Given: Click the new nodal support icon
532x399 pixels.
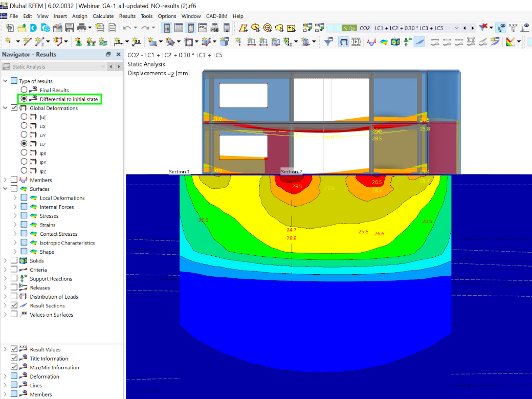Looking at the screenshot, I should 78,42.
